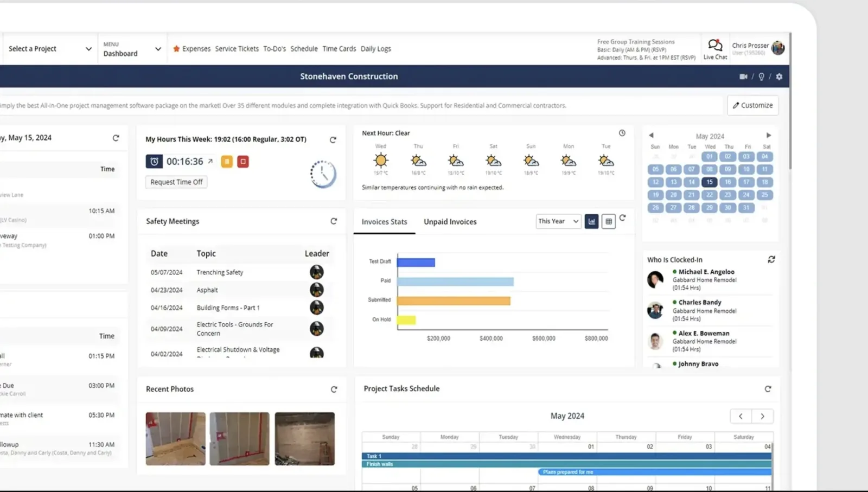Click the lightbulb tips icon in header
Viewport: 868px width, 492px height.
(761, 76)
